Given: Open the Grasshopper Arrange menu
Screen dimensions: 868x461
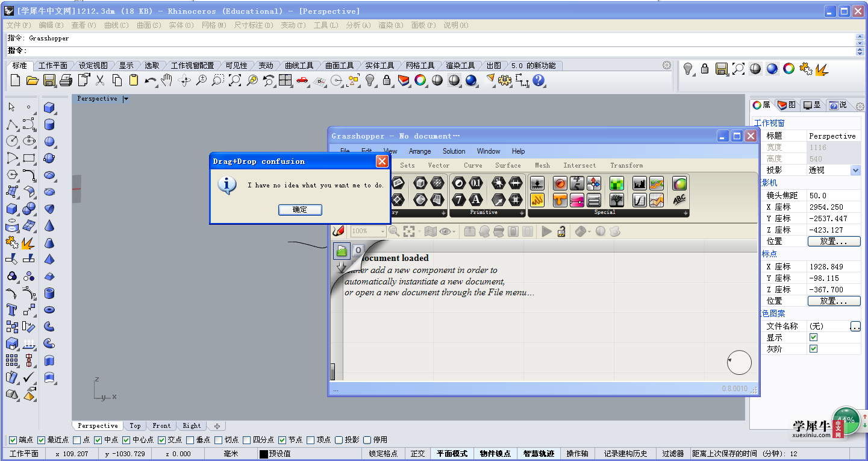Looking at the screenshot, I should click(420, 151).
